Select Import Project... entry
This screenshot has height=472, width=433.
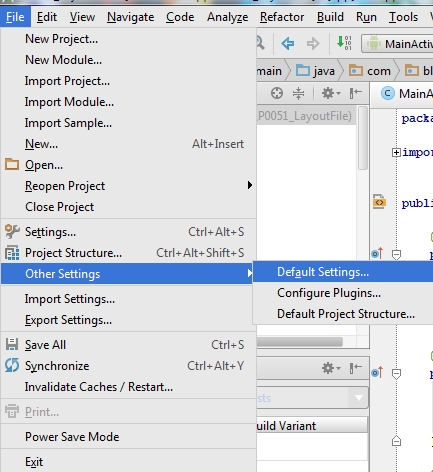128,81
